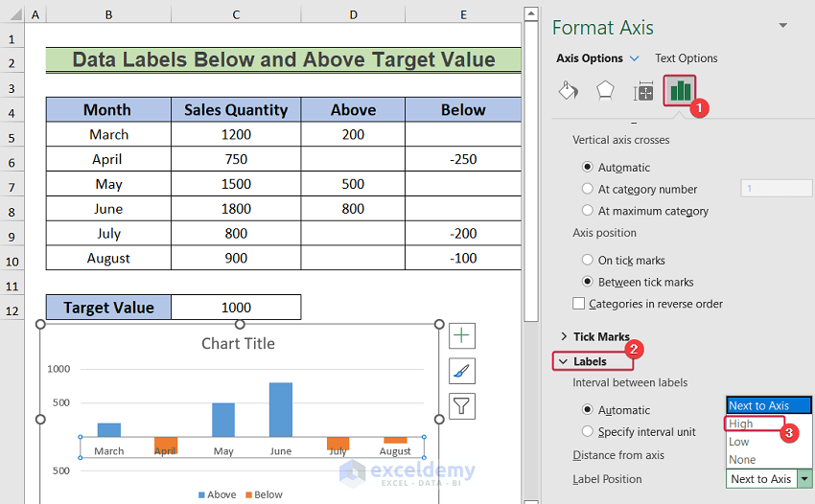The height and width of the screenshot is (504, 815).
Task: Toggle Categories in reverse order checkbox
Action: [578, 304]
